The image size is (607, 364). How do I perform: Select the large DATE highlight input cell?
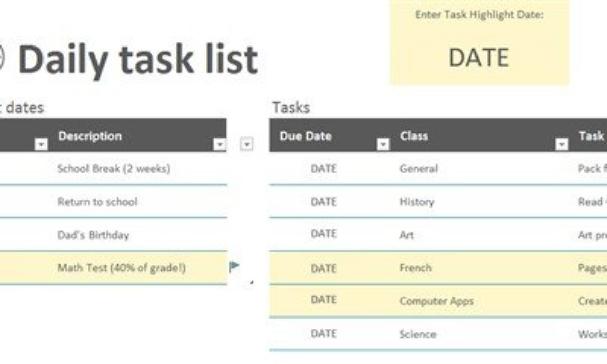[x=479, y=57]
